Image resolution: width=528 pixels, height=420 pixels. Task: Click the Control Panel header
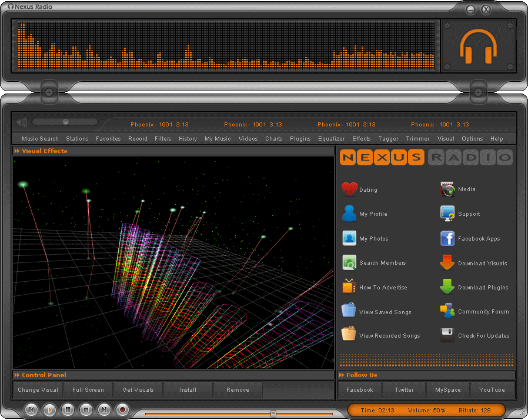tap(173, 375)
